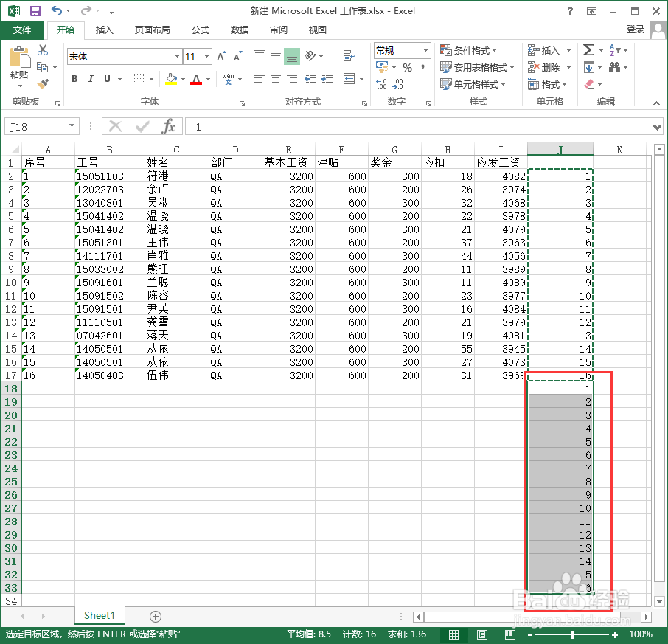Open the 文件 tab
The width and height of the screenshot is (668, 644).
(x=22, y=30)
